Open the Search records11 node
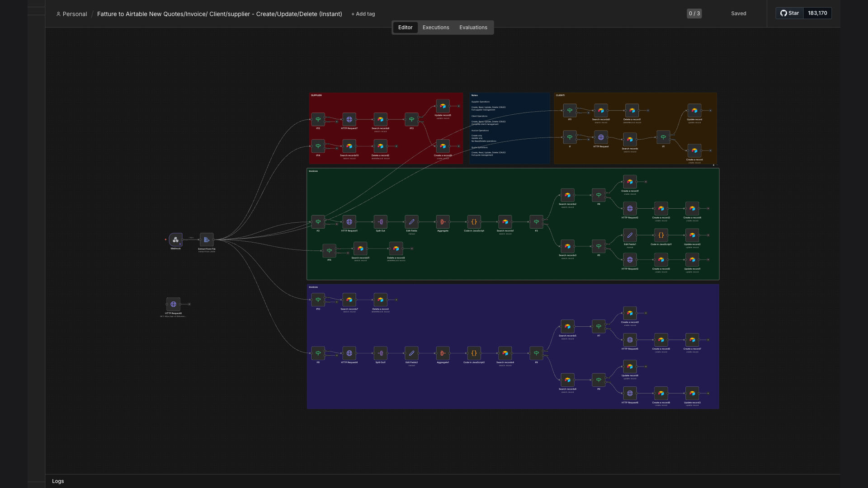Viewport: 868px width, 488px height. coord(360,249)
